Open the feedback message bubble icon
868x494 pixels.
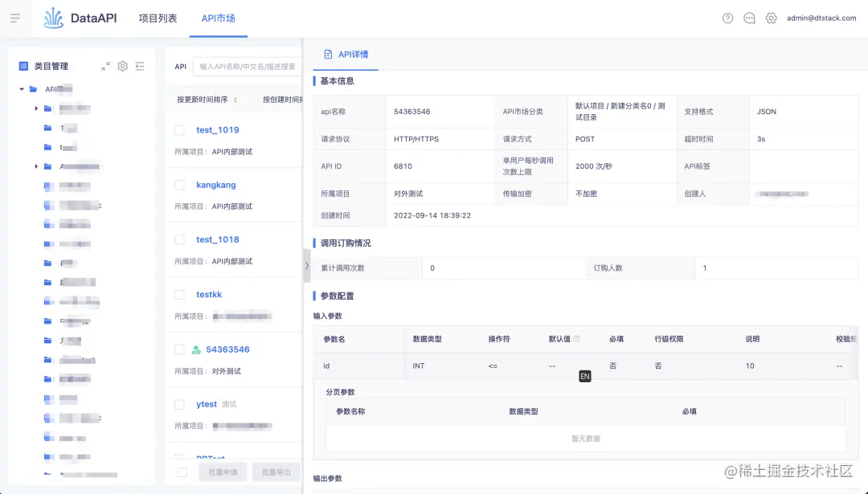[x=749, y=18]
